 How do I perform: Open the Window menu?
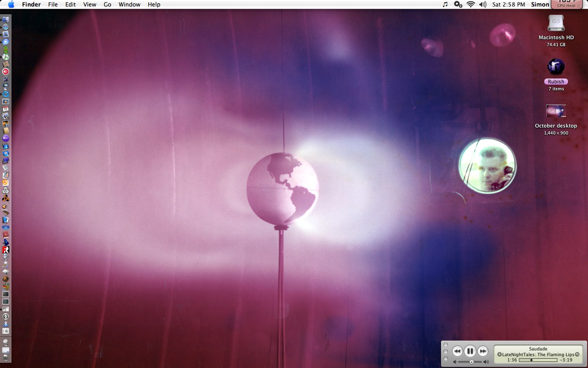click(129, 4)
